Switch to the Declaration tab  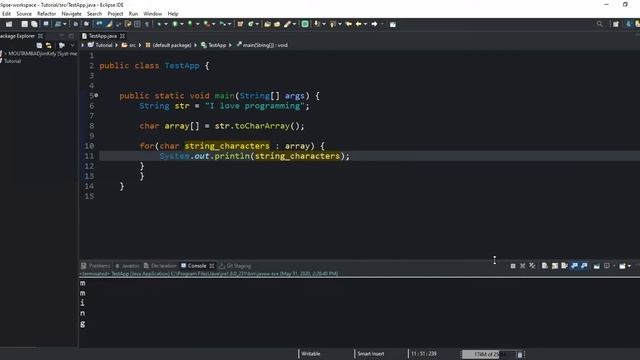160,266
